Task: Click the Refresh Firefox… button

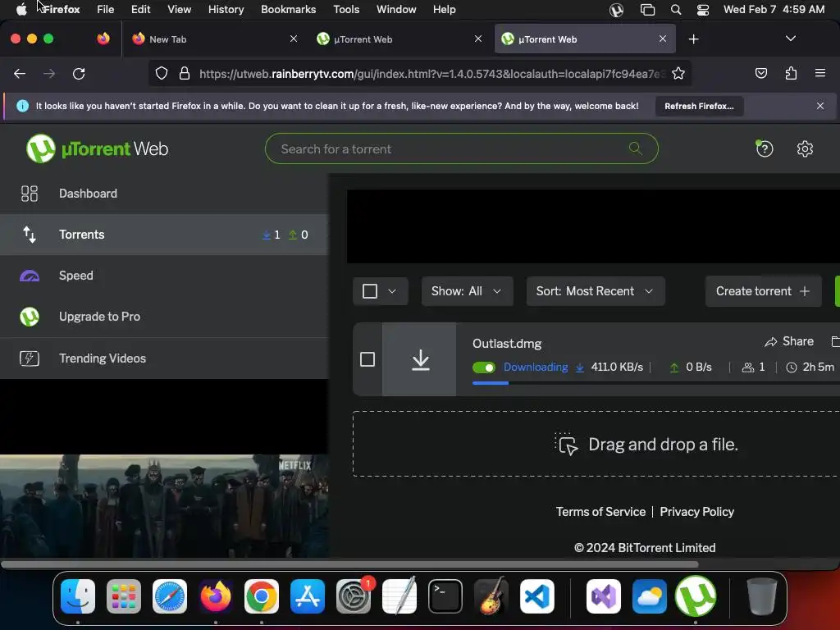Action: tap(699, 106)
